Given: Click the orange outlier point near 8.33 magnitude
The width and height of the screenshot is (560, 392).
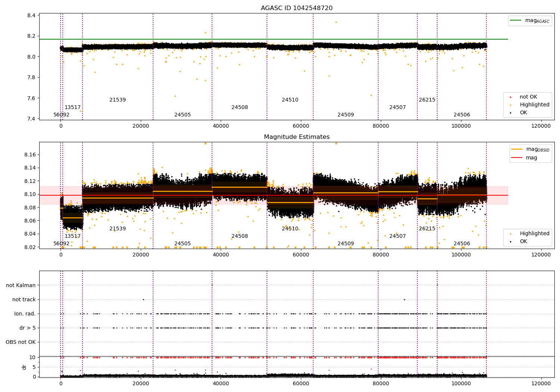Looking at the screenshot, I should 336,22.
